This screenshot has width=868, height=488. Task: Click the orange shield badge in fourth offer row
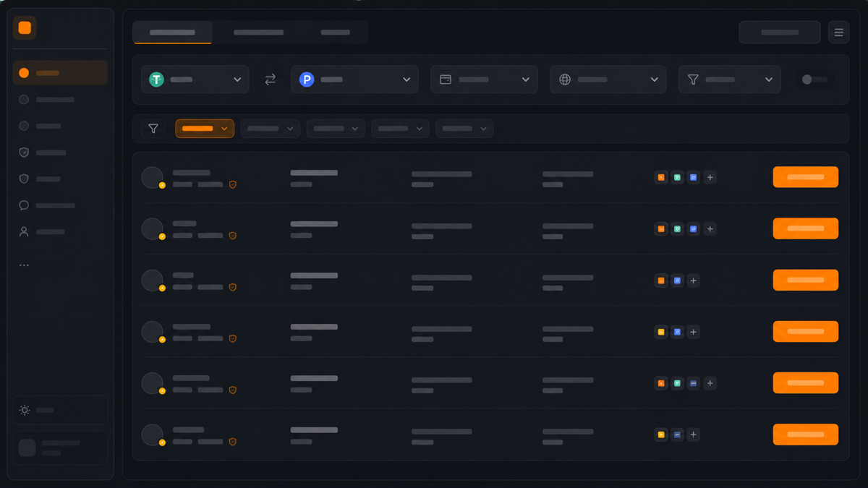click(x=233, y=338)
